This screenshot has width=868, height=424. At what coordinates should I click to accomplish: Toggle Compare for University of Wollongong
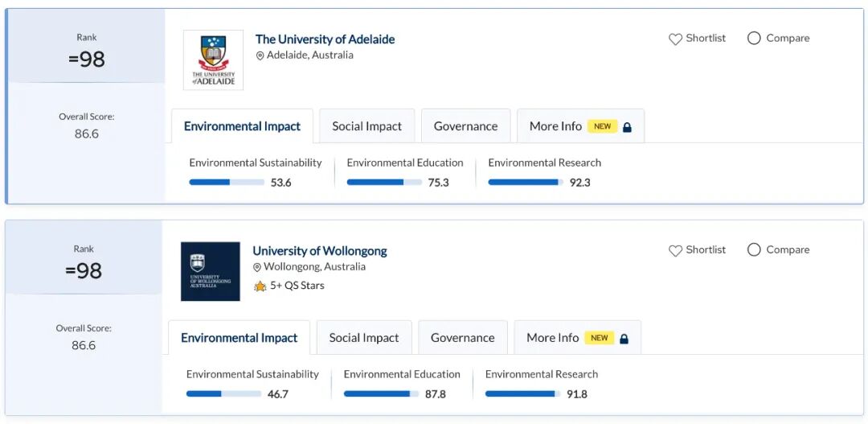click(754, 249)
